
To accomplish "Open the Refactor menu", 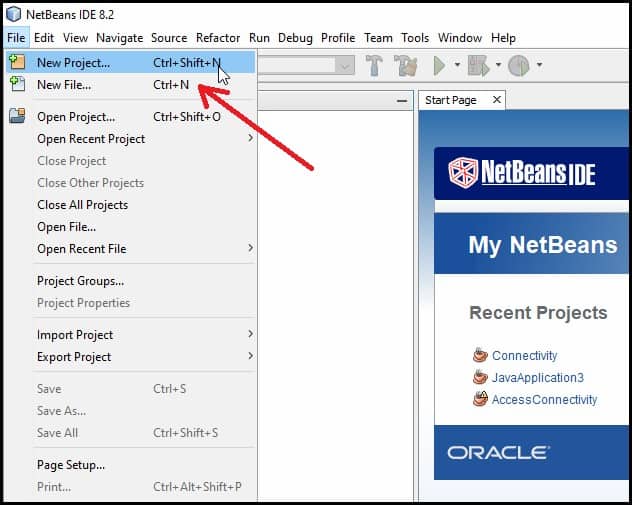I will coord(218,38).
